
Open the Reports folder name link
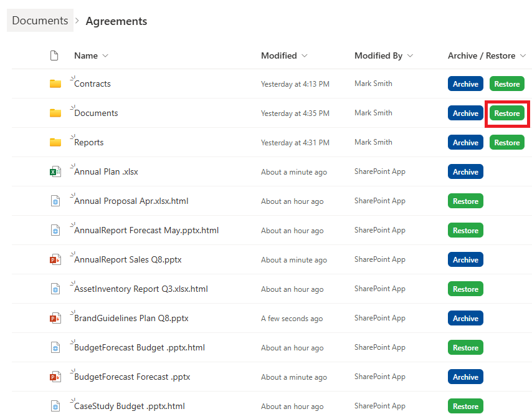click(89, 143)
